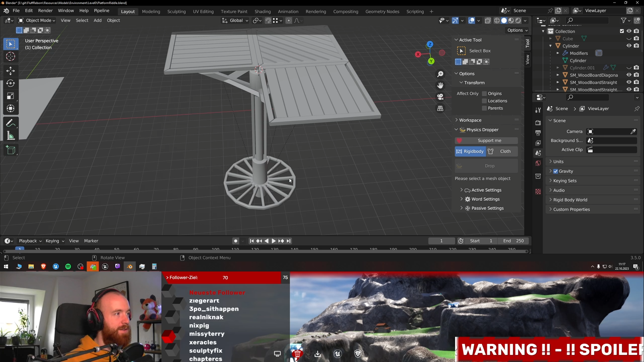The width and height of the screenshot is (644, 362).
Task: Jump to the timeline start frame
Action: point(252,241)
